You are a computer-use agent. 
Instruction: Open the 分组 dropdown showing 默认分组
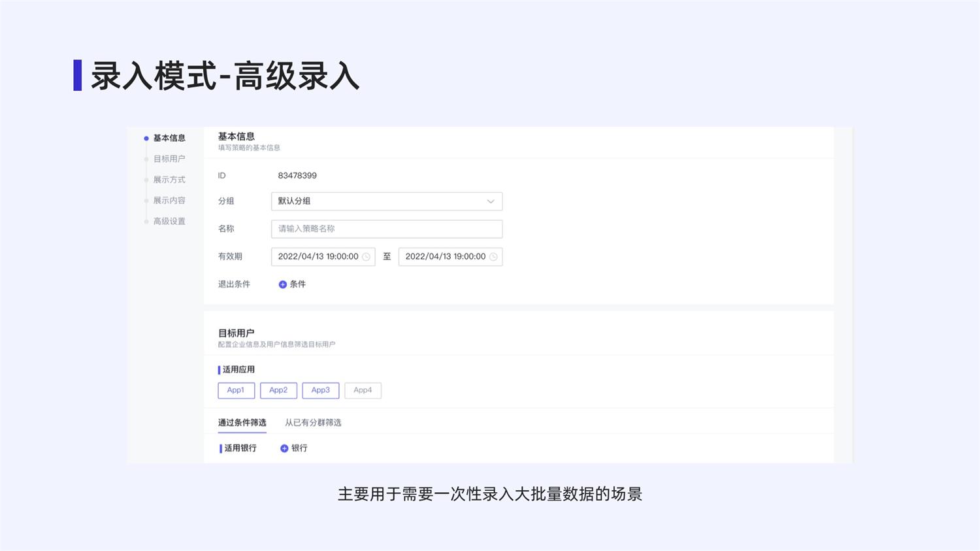(x=387, y=201)
